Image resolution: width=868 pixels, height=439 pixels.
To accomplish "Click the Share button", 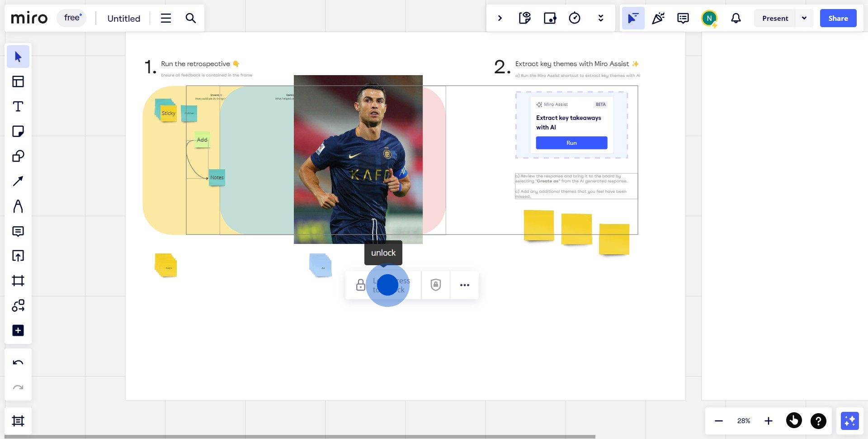I will point(838,18).
